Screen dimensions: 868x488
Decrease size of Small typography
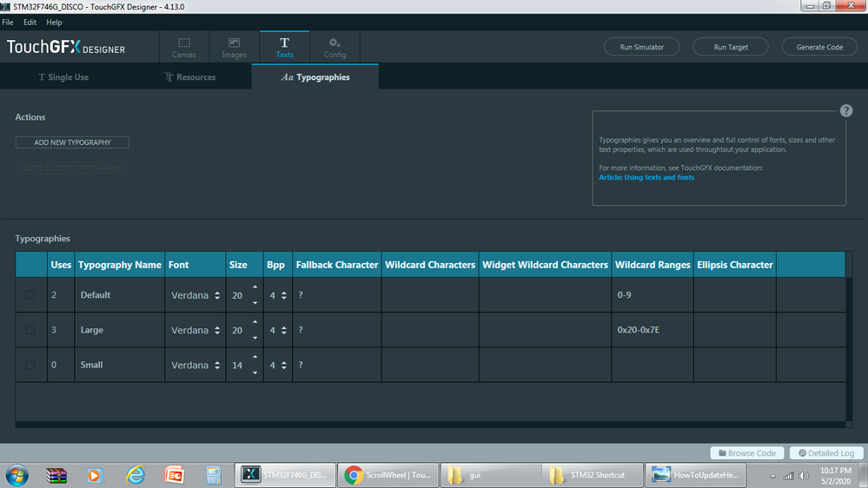(255, 373)
